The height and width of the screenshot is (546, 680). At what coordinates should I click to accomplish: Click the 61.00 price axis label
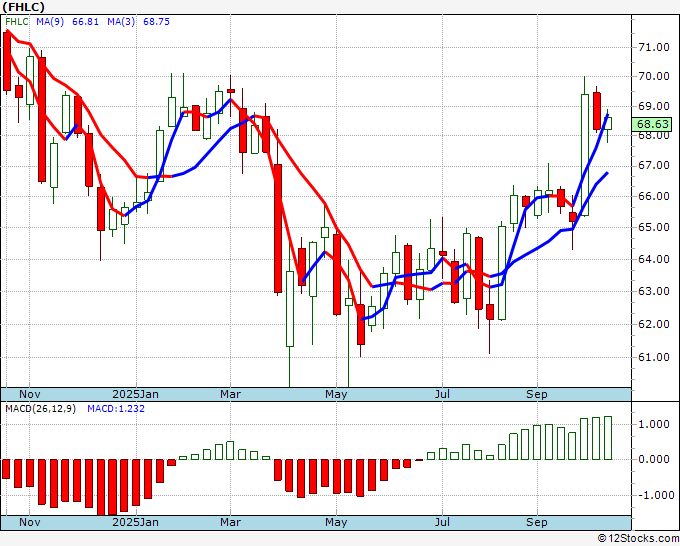(654, 357)
